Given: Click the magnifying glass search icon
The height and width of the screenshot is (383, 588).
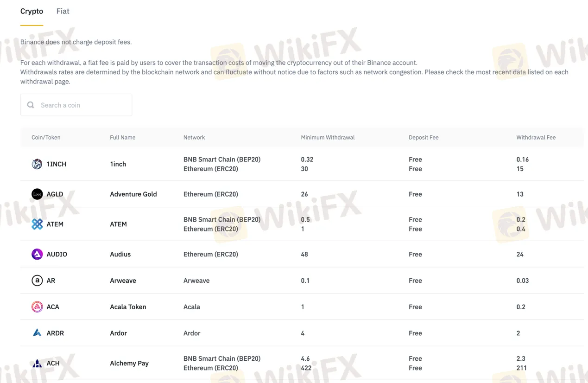Looking at the screenshot, I should coord(30,105).
